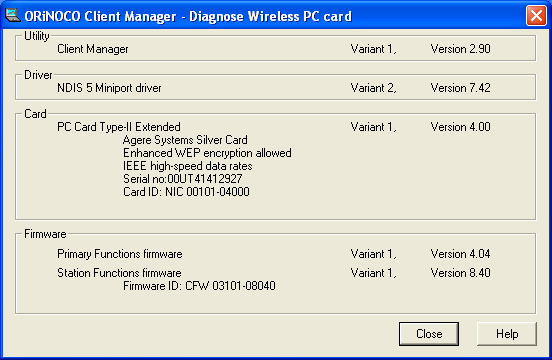Screen dimensions: 552x360
Task: Select the Version 8.40 firmware value
Action: [460, 273]
